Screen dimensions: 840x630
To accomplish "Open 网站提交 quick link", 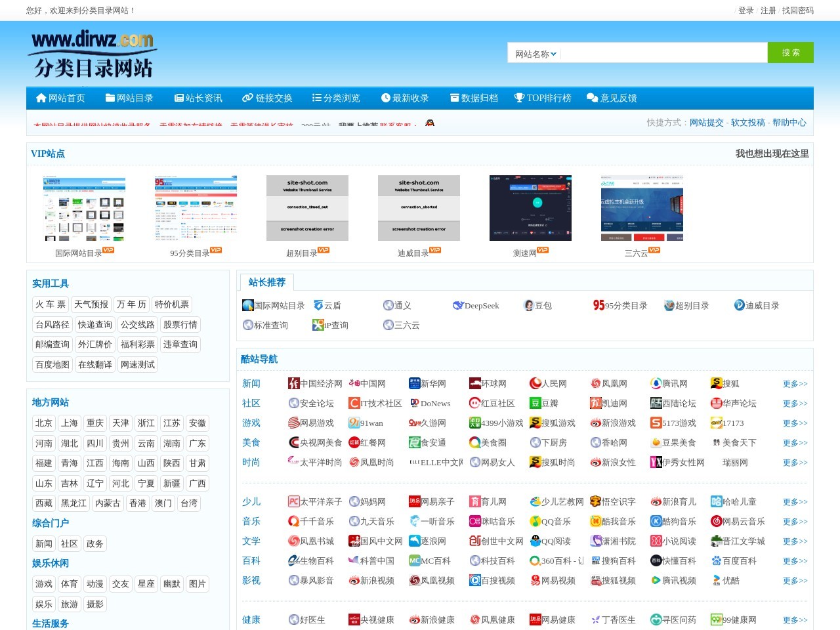I will pos(707,123).
